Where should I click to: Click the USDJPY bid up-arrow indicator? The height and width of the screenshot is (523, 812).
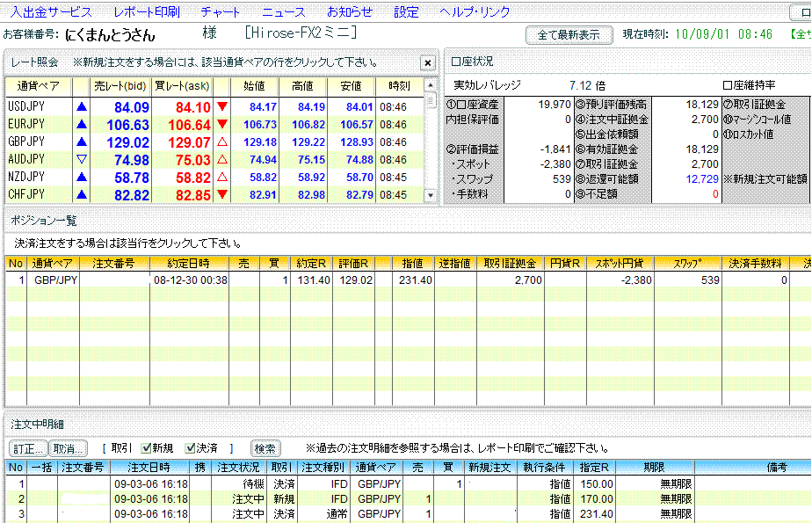tap(82, 107)
